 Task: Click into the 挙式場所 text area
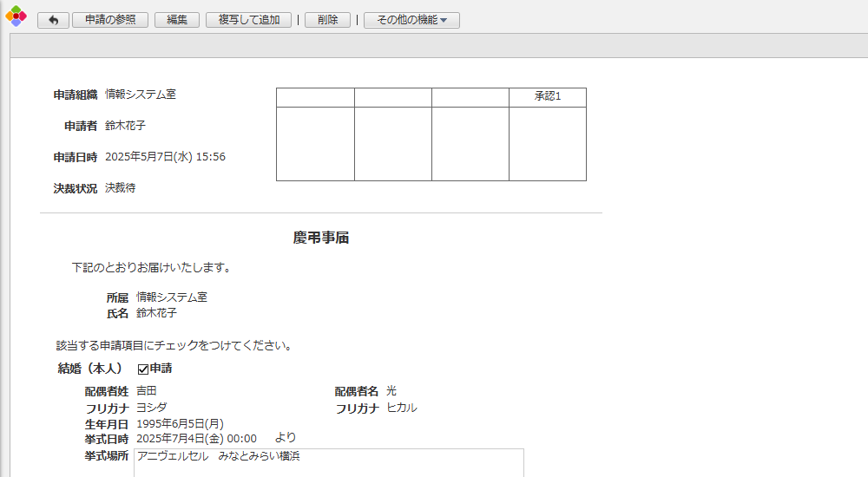pyautogui.click(x=329, y=463)
